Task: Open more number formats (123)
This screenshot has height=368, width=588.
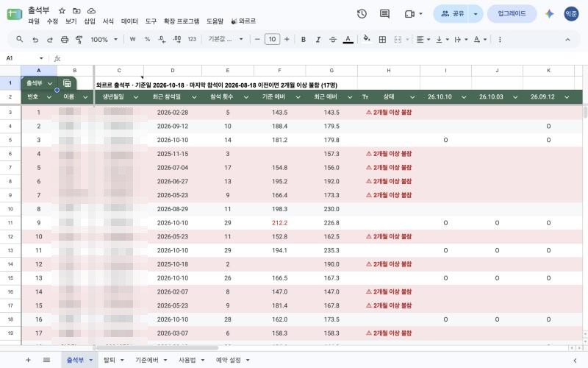Action: click(x=192, y=39)
